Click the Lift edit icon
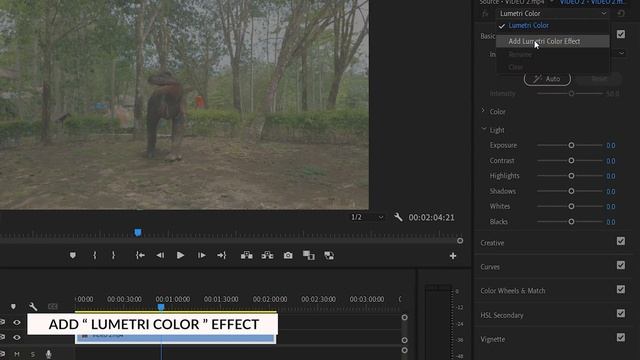 click(247, 256)
